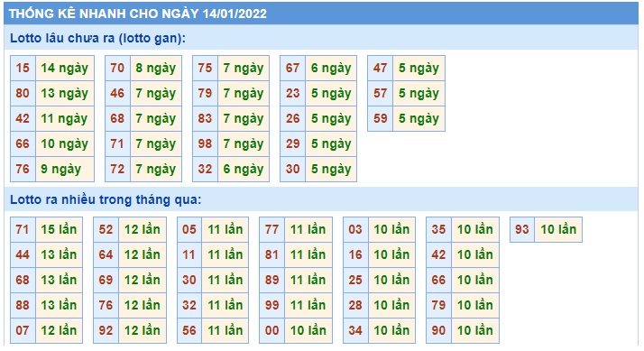
Task: Select number 89 in the frequent lotto table
Action: [271, 280]
